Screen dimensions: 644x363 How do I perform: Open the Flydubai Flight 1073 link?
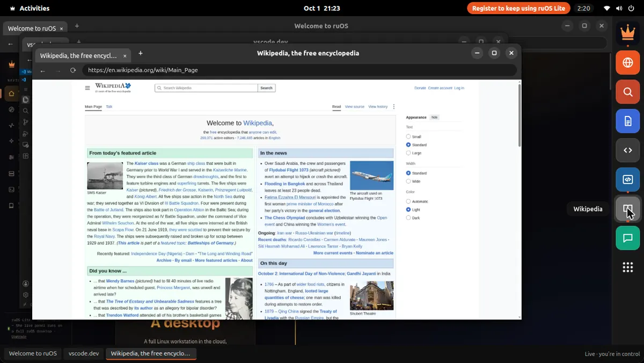click(x=289, y=170)
